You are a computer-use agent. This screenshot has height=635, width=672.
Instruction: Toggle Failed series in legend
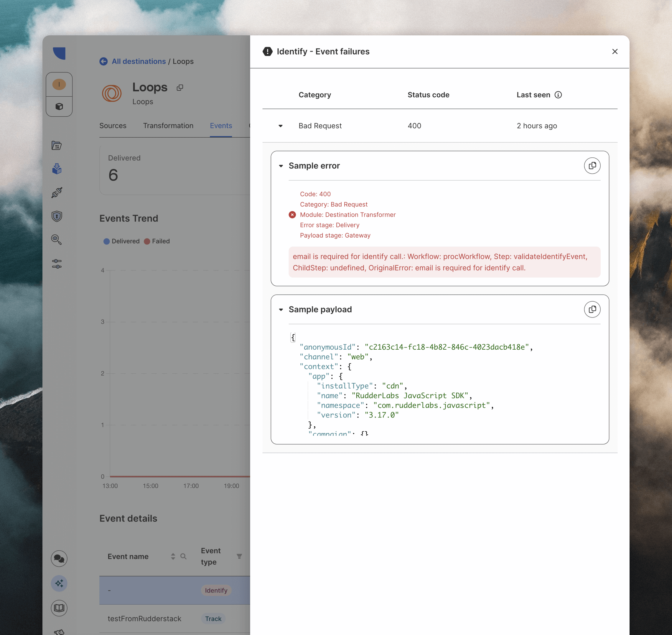(157, 241)
